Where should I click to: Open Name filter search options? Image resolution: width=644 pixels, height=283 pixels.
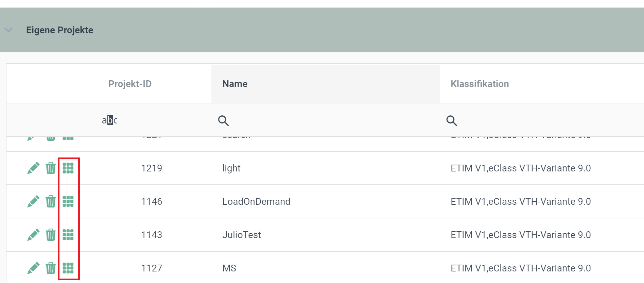coord(223,120)
